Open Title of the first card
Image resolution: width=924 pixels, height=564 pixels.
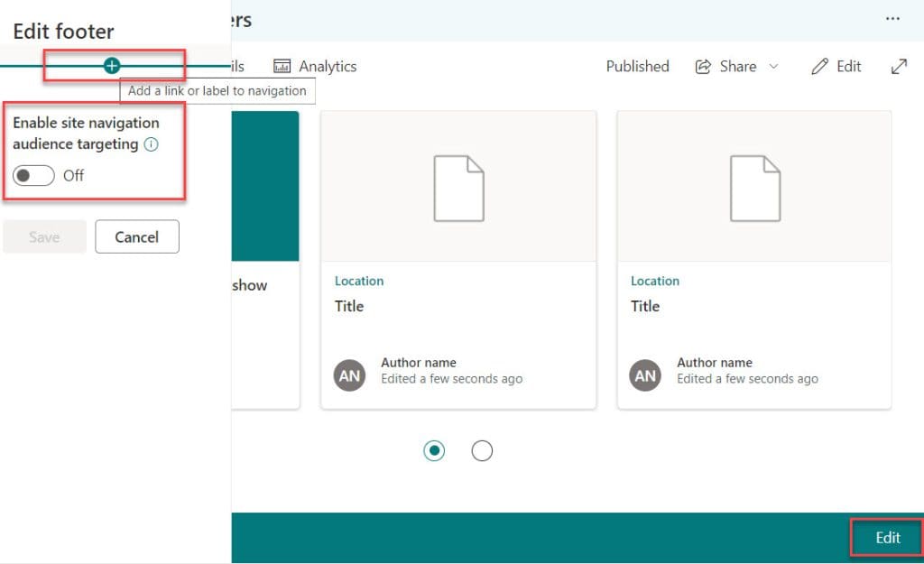click(349, 307)
